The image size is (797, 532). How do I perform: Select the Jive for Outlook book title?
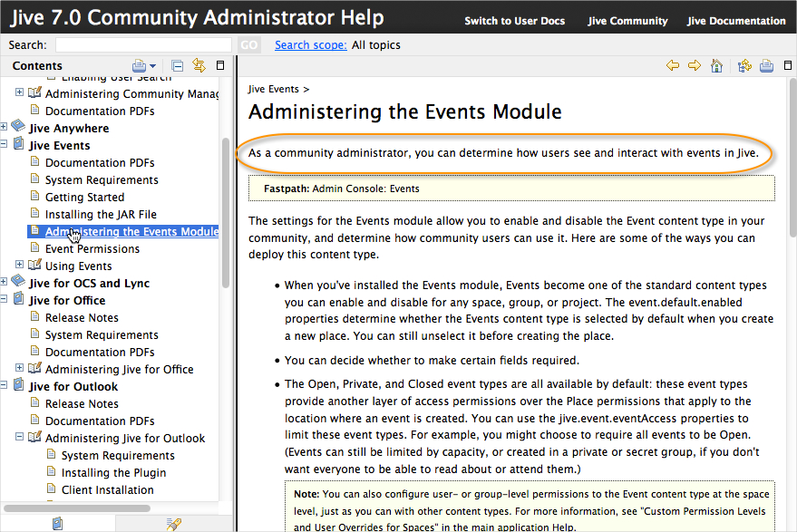[73, 387]
